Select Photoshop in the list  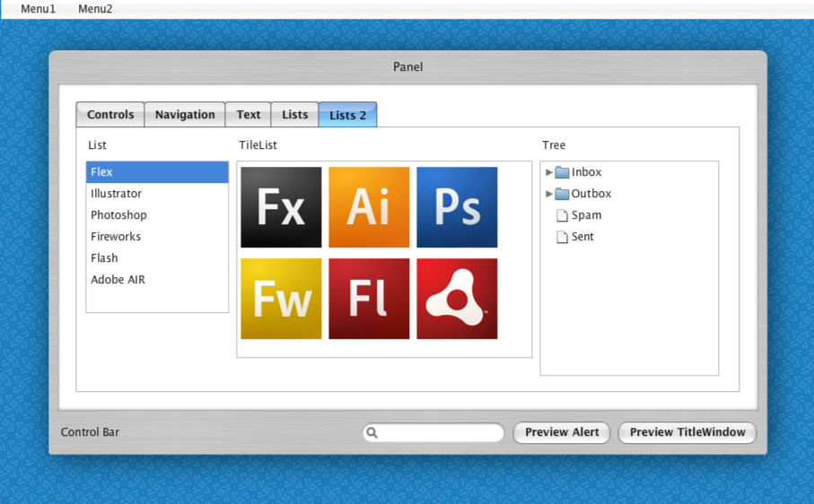[x=157, y=215]
